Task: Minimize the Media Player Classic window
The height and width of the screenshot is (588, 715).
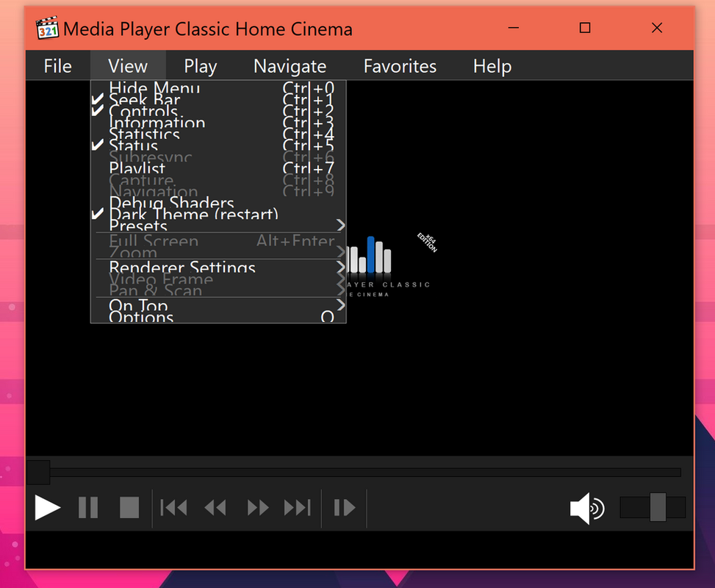Action: click(x=514, y=28)
